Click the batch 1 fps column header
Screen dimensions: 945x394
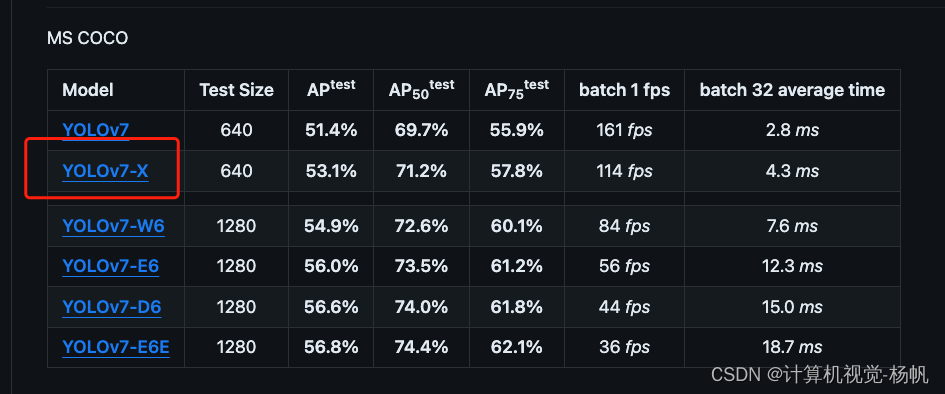(x=624, y=90)
